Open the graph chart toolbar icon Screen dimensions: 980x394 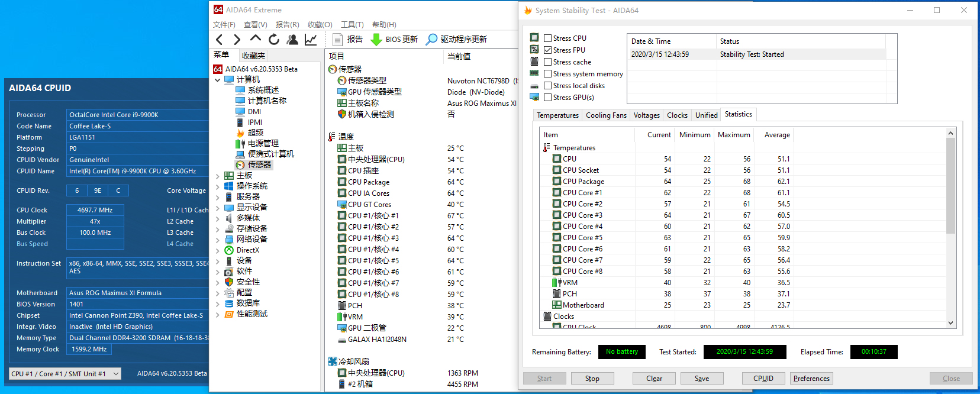pos(311,40)
